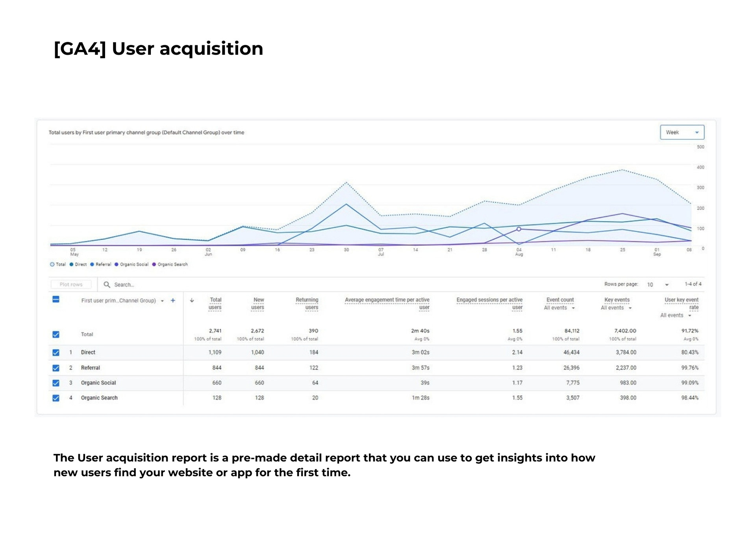Click the search magnifier icon
Screen dimensions: 756x534
pyautogui.click(x=107, y=285)
